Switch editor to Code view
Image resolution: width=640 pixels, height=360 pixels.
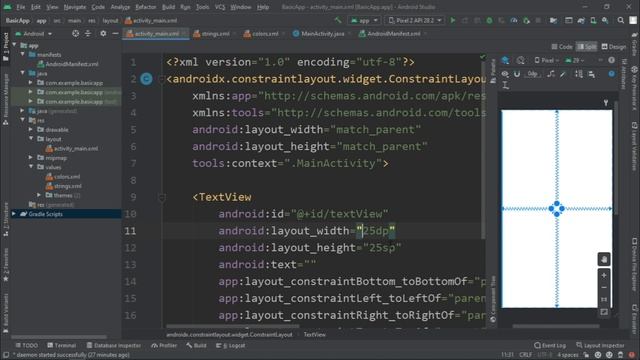562,47
